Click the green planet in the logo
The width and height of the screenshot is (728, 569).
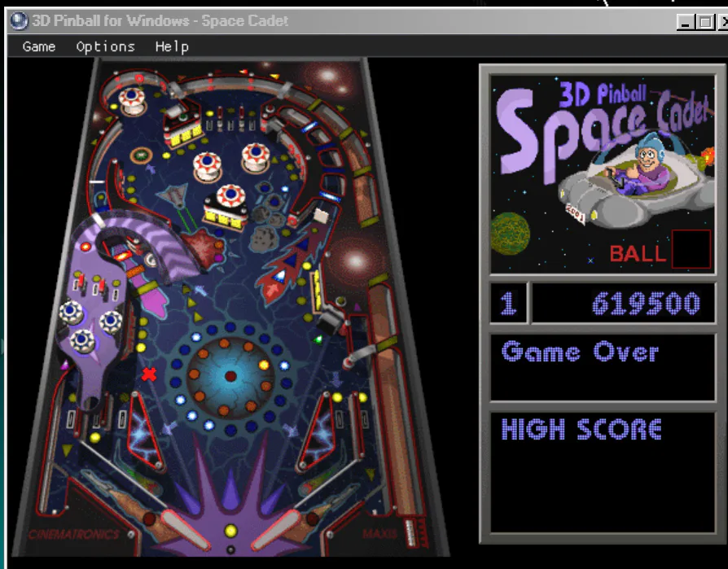point(511,234)
